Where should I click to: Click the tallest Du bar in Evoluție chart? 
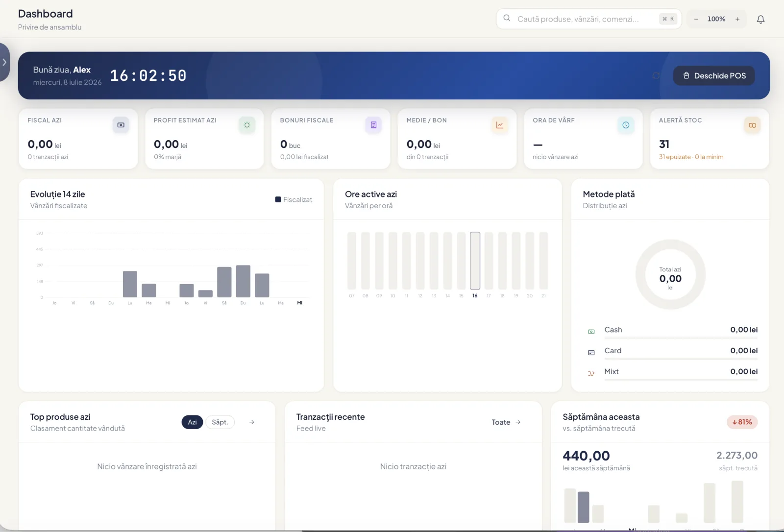243,281
